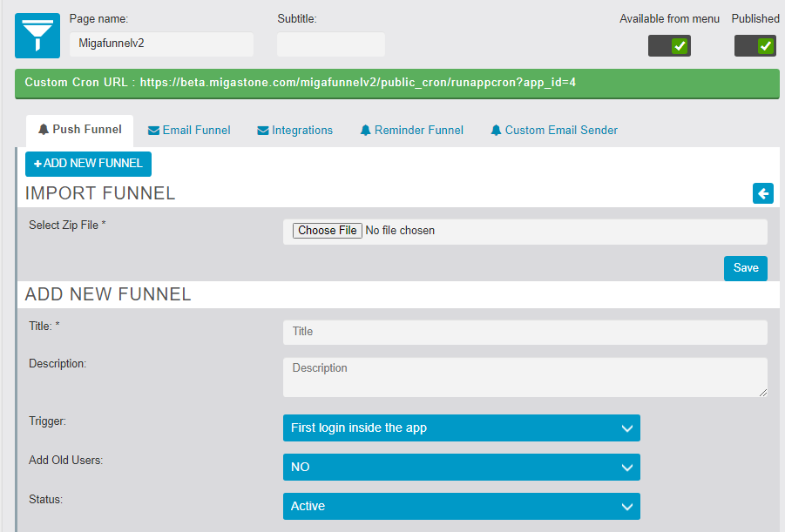Image resolution: width=785 pixels, height=532 pixels.
Task: Focus the funnel Title input field
Action: pos(524,332)
